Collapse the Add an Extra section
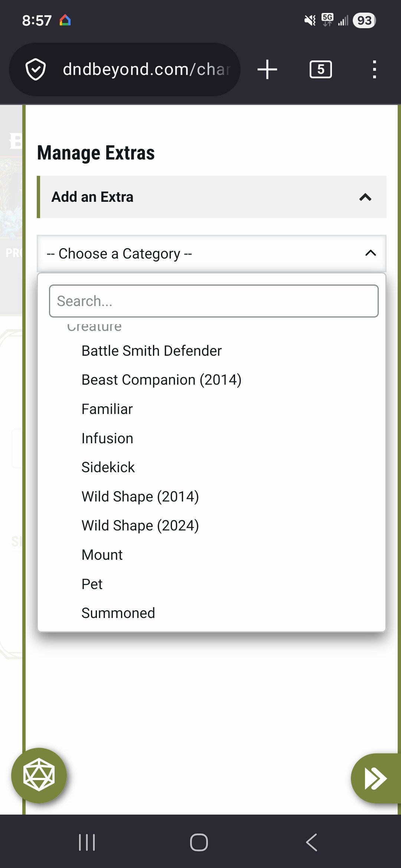This screenshot has height=868, width=401. (x=365, y=197)
